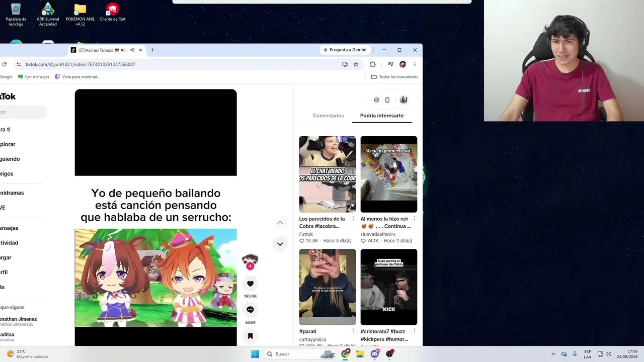Play the 'Yo en mi primera cita' thumbnail
644x362 pixels.
coord(389,174)
